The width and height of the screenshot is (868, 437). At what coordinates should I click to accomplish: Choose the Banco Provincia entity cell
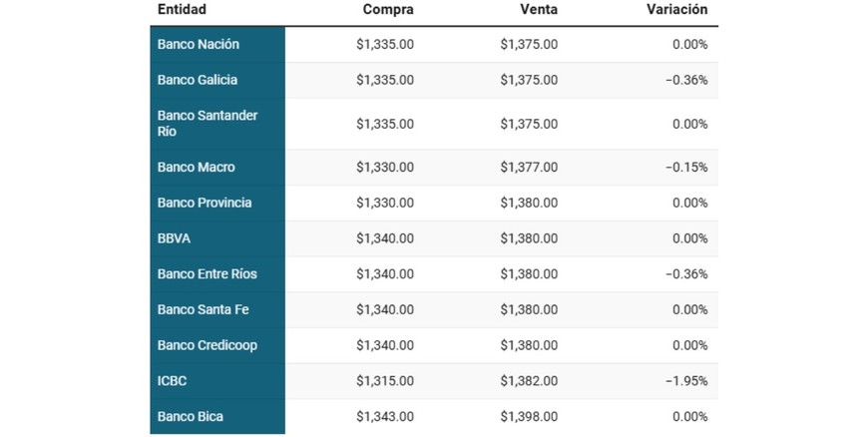click(x=205, y=203)
